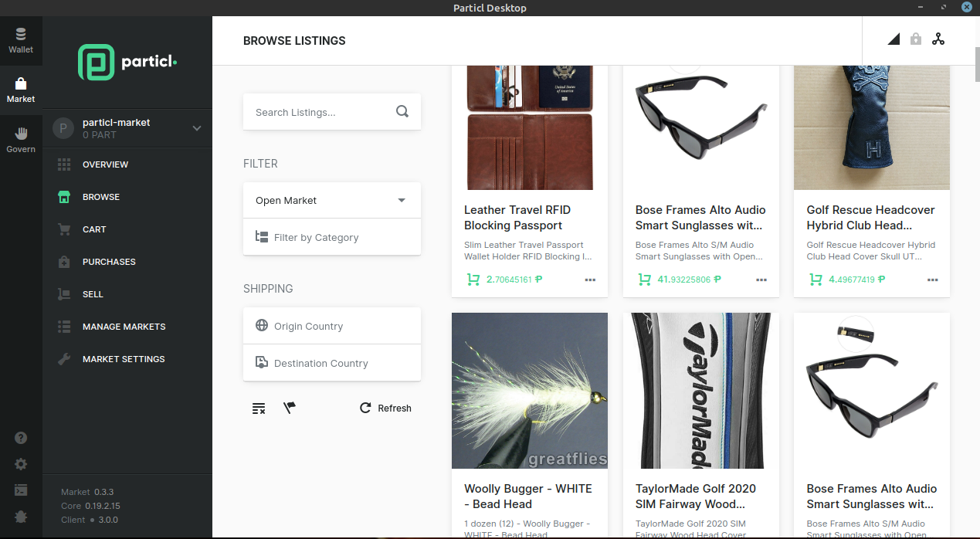
Task: Expand the particl-market account chevron
Action: [197, 128]
